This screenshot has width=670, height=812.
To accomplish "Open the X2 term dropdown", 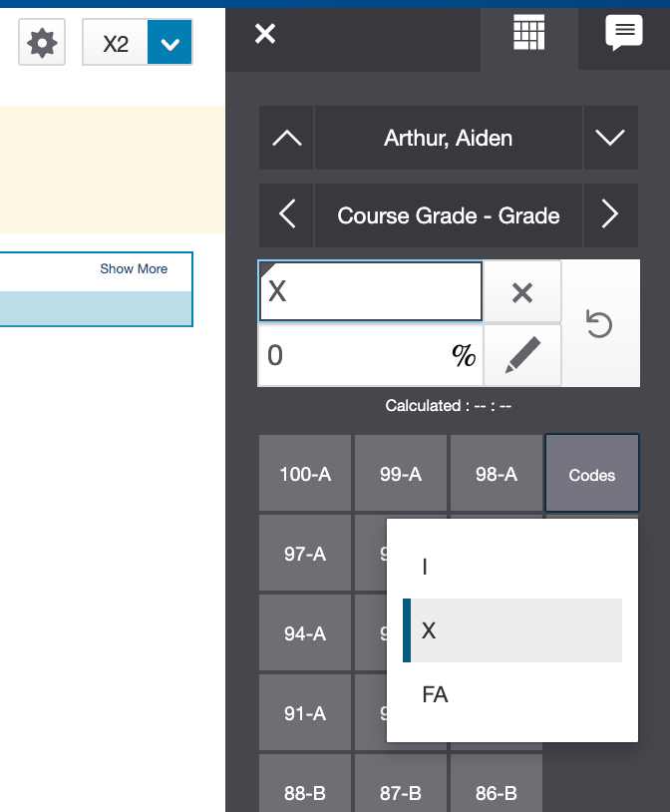I will tap(169, 43).
